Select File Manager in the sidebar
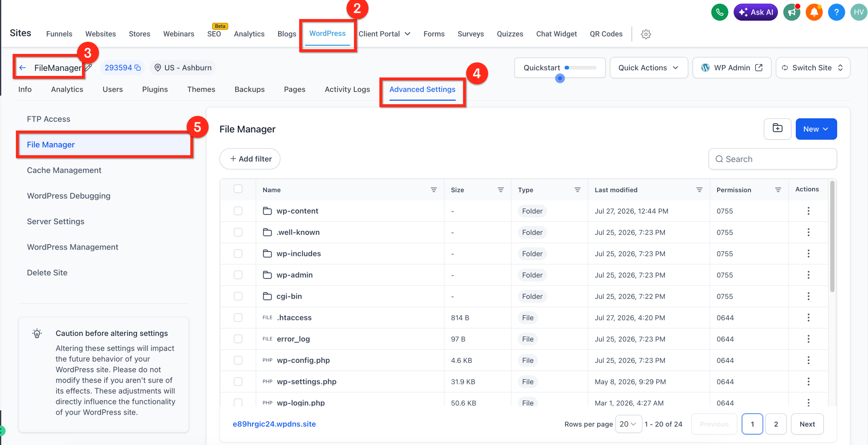The height and width of the screenshot is (445, 868). [104, 145]
